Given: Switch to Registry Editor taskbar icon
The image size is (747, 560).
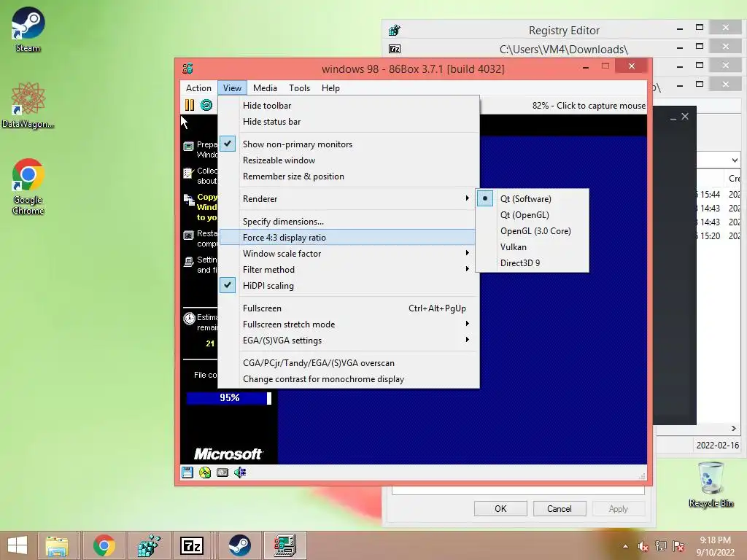Looking at the screenshot, I should [x=148, y=545].
